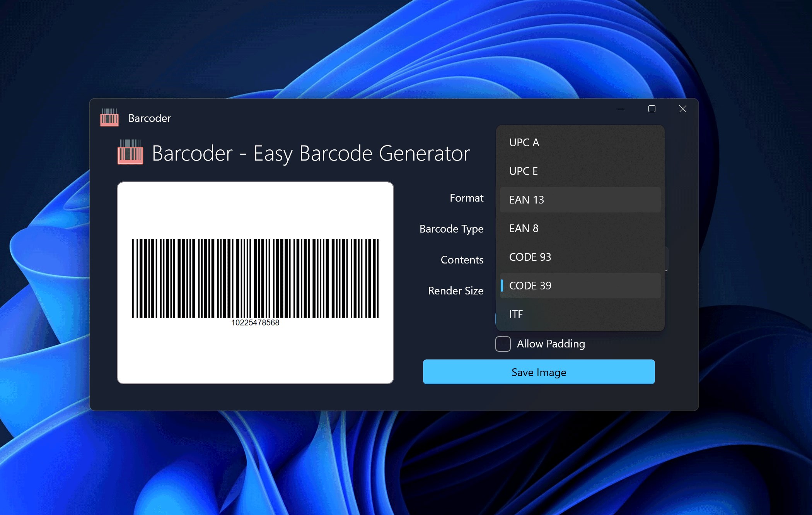Click the generated barcode preview image

tap(255, 278)
